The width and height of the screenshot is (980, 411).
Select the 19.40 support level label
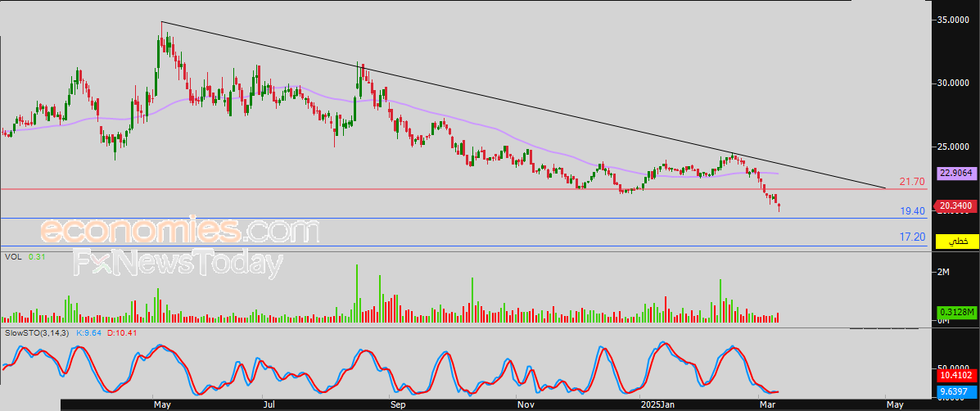point(912,211)
